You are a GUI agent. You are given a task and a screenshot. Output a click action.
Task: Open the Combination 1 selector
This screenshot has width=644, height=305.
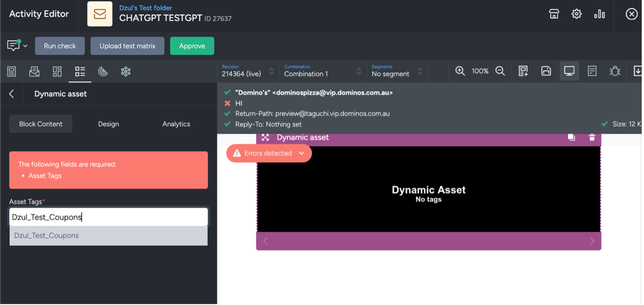tap(322, 71)
